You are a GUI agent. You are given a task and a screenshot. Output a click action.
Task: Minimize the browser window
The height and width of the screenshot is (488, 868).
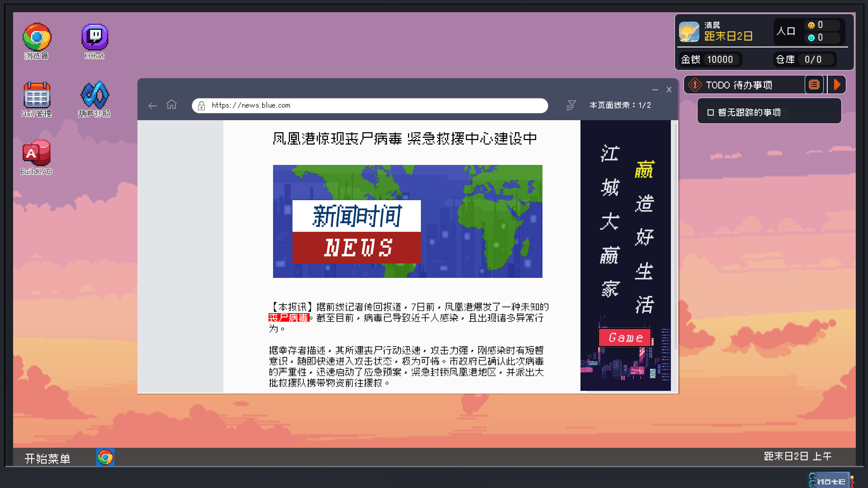(x=655, y=90)
